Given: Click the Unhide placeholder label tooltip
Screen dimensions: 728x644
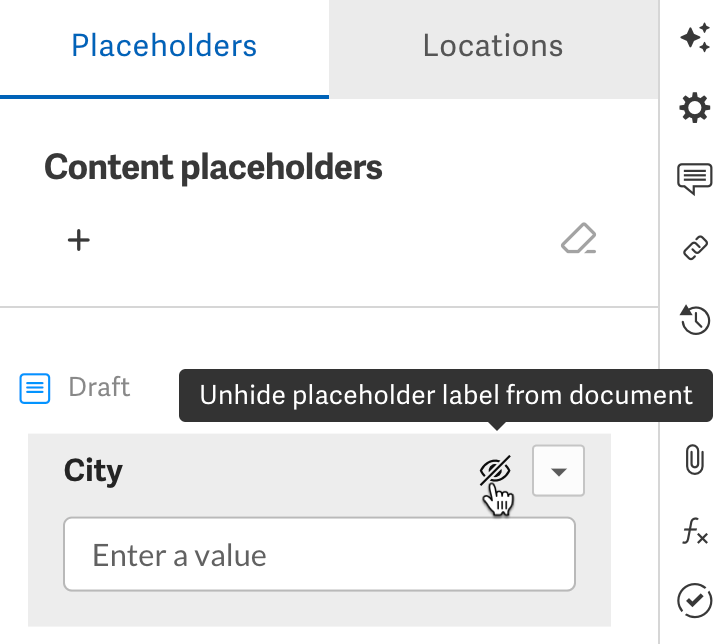Looking at the screenshot, I should (x=446, y=396).
